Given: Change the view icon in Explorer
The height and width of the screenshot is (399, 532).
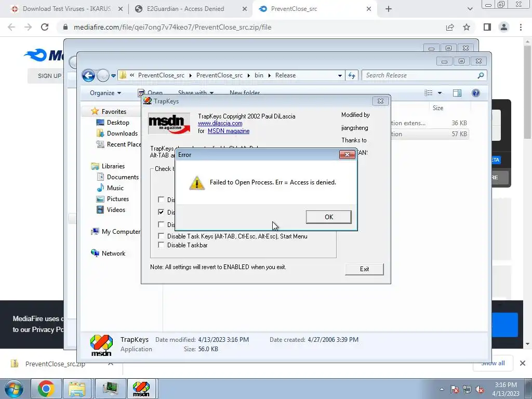Looking at the screenshot, I should pos(429,93).
